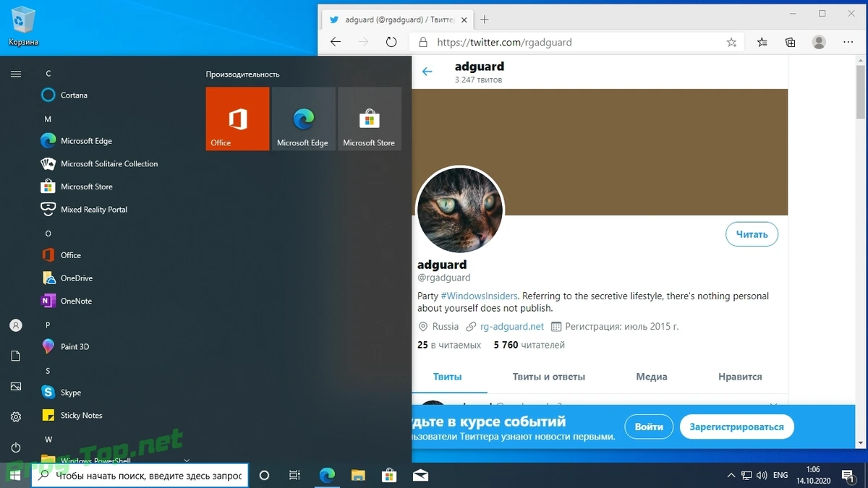
Task: Open Pictures icon in Start sidebar
Action: [16, 387]
